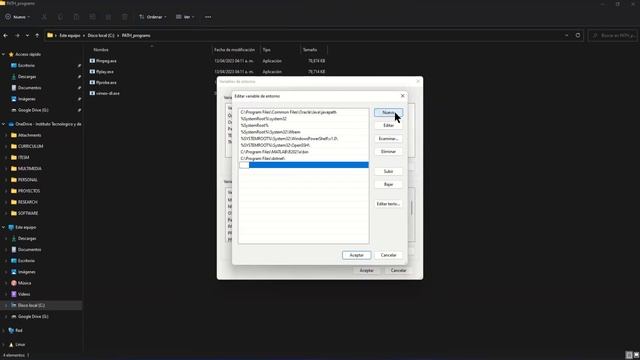Click the Subir button
The height and width of the screenshot is (360, 640).
pyautogui.click(x=388, y=171)
